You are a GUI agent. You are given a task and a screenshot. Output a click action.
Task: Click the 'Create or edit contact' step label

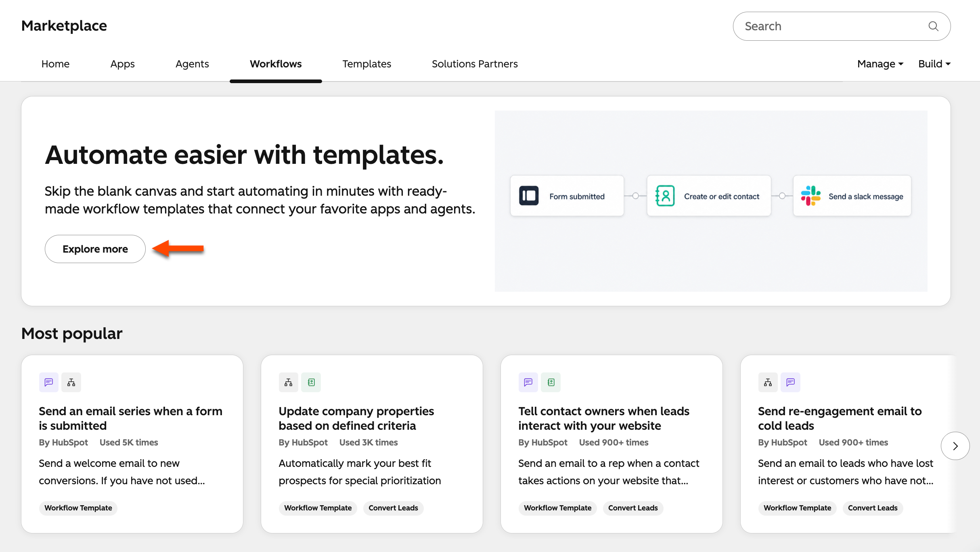[x=722, y=197]
